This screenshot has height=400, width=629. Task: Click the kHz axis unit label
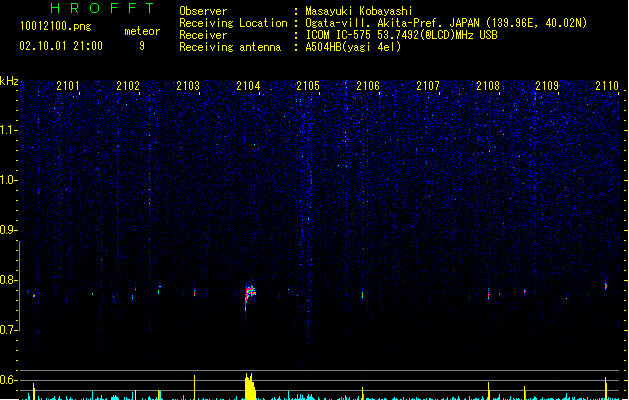tap(9, 81)
